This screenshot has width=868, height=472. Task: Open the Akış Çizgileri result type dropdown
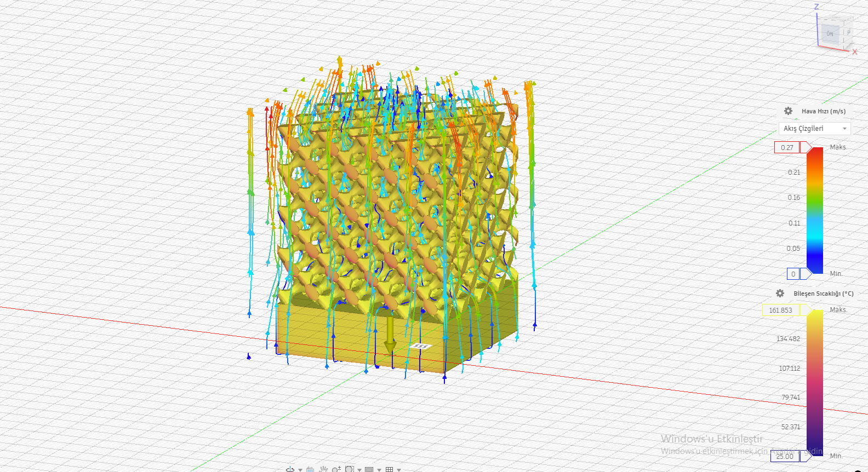(x=814, y=128)
